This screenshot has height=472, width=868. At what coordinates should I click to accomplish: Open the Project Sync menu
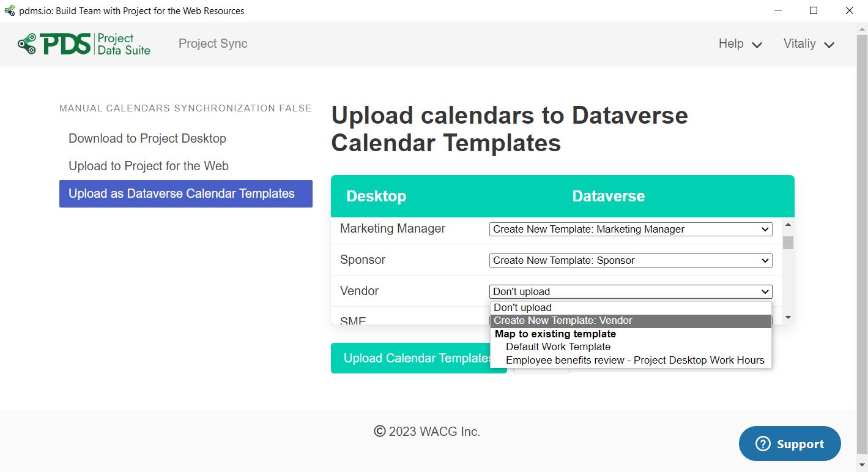[x=213, y=43]
